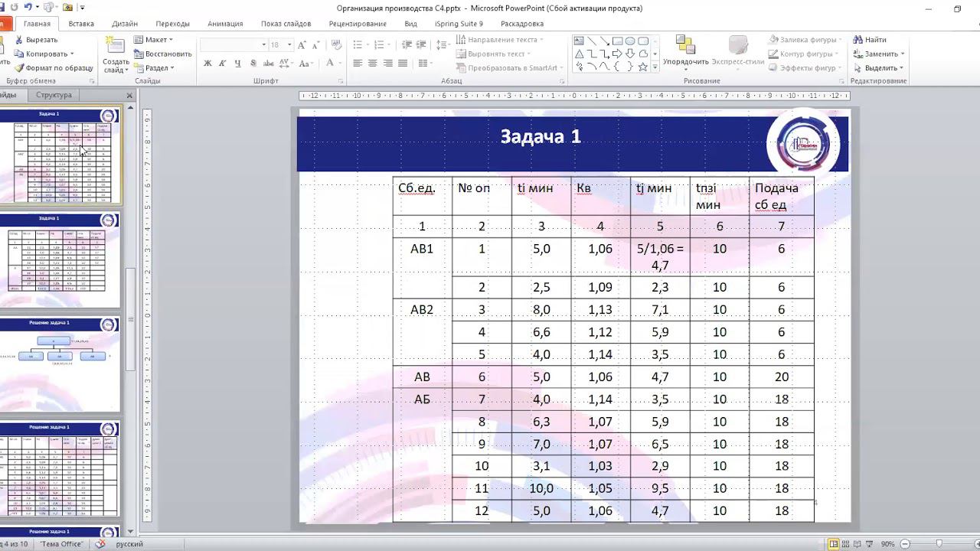The width and height of the screenshot is (980, 551).
Task: Click Найти (Find) binoculars button
Action: (x=870, y=40)
